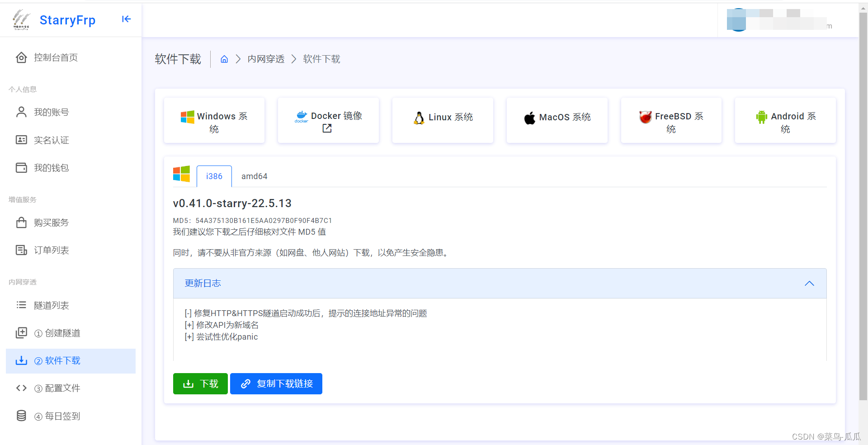Click the FreeBSD daemon logo

[x=645, y=117]
